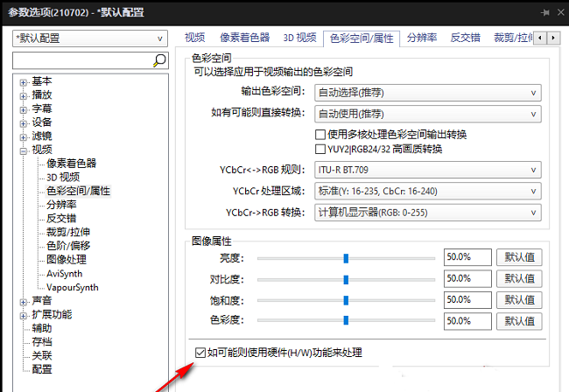Viewport: 569px width, 392px height.
Task: Expand the 声音 tree node
Action: pos(24,302)
